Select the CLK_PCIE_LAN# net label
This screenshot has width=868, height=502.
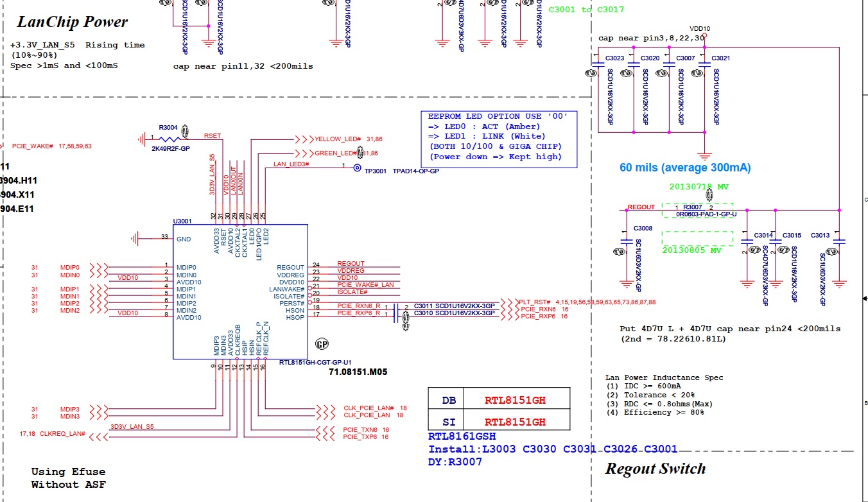point(369,408)
